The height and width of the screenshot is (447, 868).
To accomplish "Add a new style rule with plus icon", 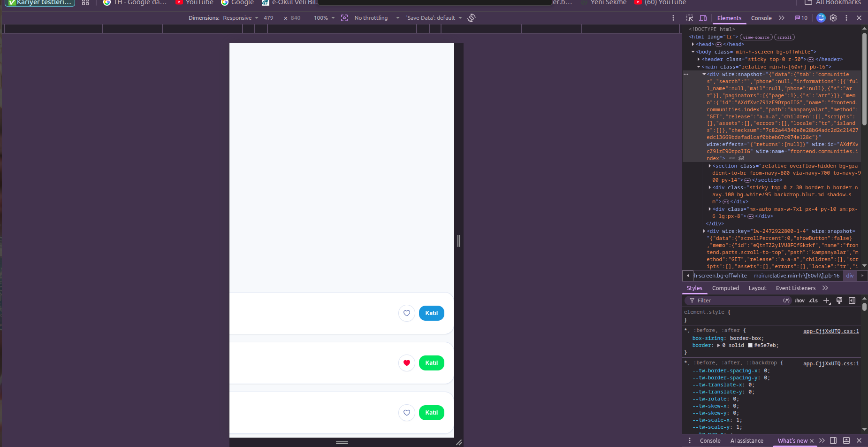I will pyautogui.click(x=827, y=301).
